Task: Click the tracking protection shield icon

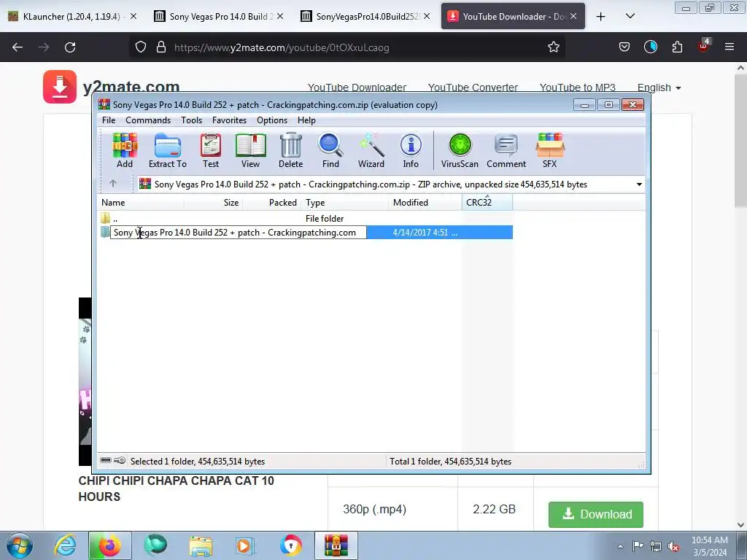Action: [141, 47]
